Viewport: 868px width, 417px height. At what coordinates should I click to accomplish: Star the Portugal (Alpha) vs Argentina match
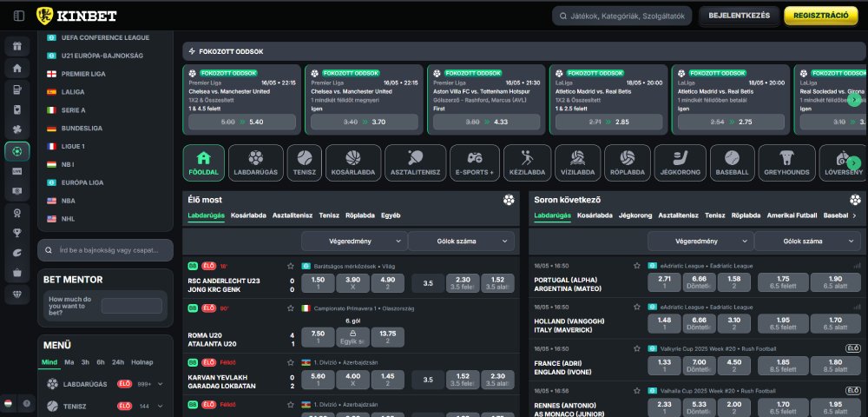[x=638, y=266]
